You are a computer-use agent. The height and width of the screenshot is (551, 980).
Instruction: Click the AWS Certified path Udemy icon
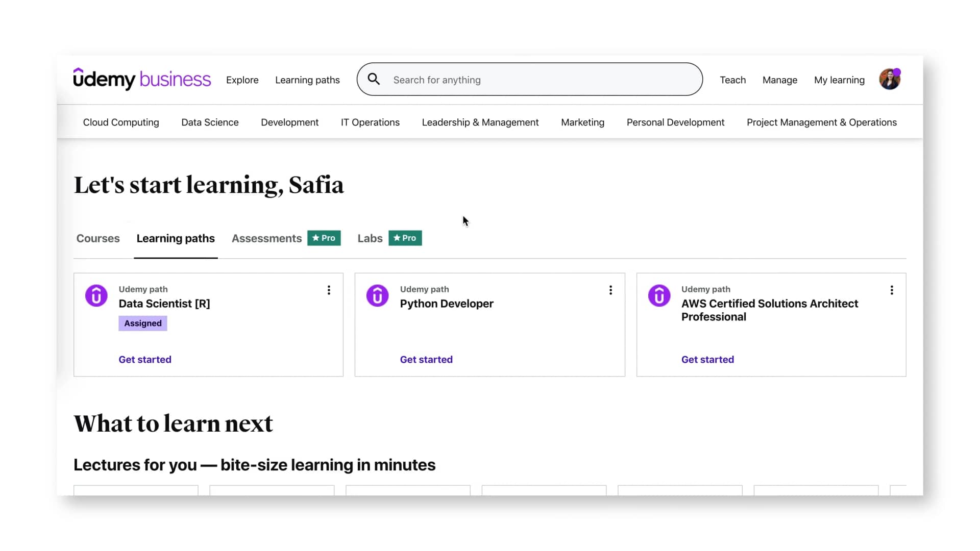click(x=659, y=295)
